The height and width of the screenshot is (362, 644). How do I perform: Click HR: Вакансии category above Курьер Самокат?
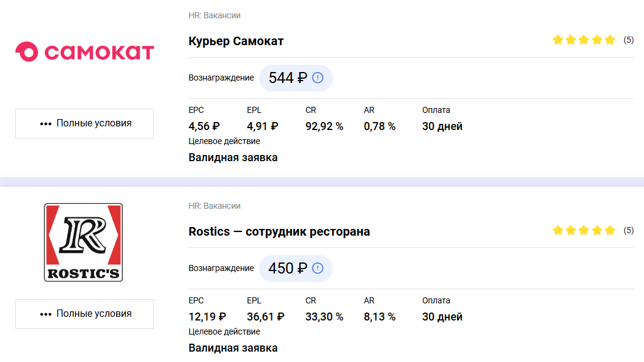214,16
